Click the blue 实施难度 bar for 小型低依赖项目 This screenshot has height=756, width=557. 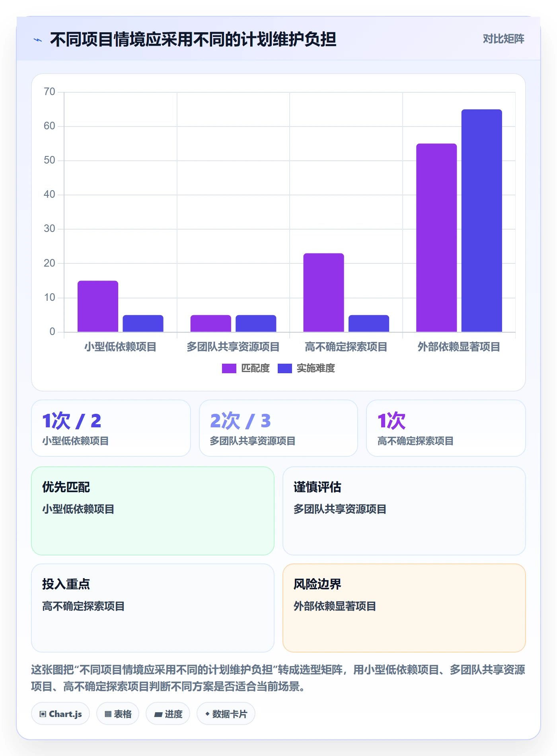143,323
